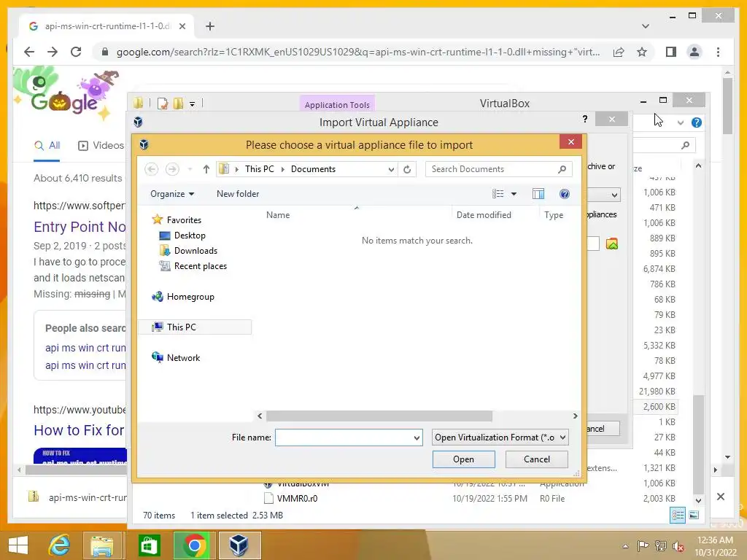Image resolution: width=747 pixels, height=560 pixels.
Task: Open Explorer window help icon
Action: click(697, 122)
